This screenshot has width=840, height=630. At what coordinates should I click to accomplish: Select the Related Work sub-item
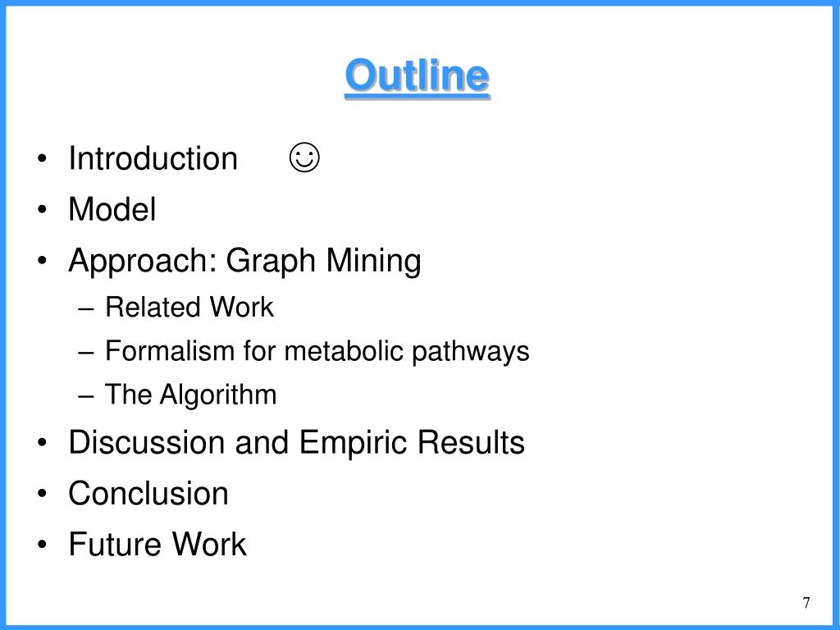(189, 307)
